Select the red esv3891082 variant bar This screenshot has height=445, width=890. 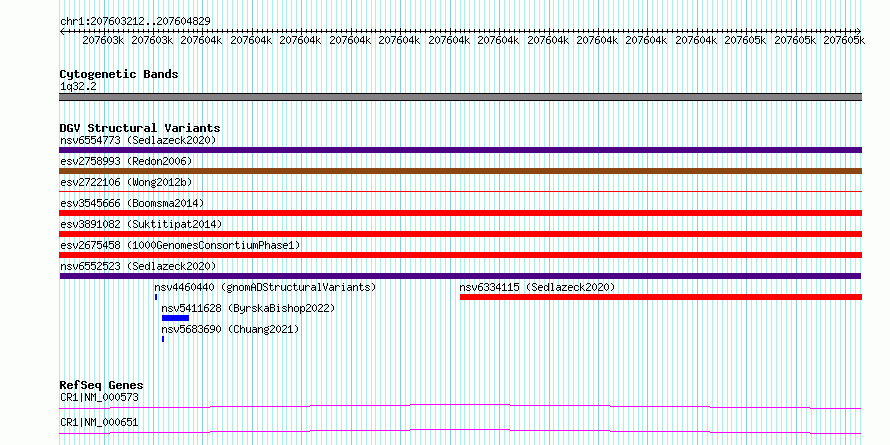pyautogui.click(x=460, y=234)
